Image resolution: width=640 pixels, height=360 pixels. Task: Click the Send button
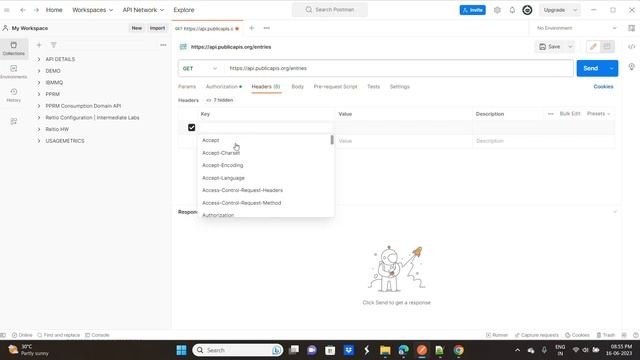point(591,69)
